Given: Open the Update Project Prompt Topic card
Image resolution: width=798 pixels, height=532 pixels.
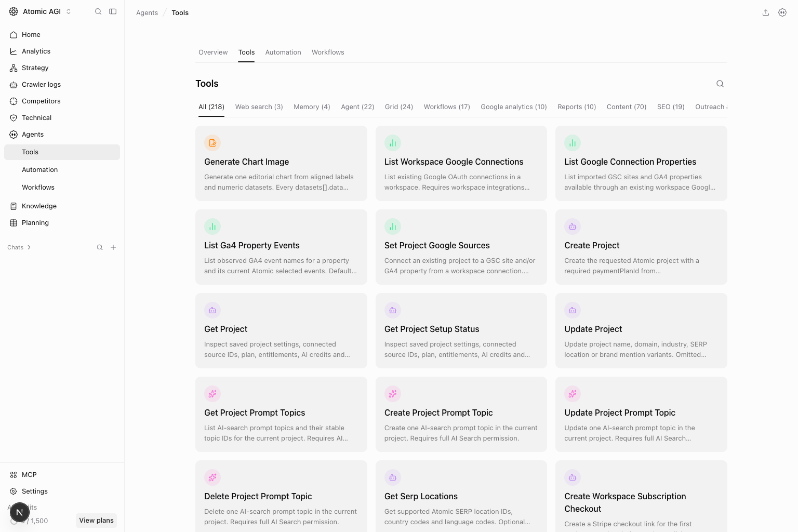Looking at the screenshot, I should click(641, 414).
